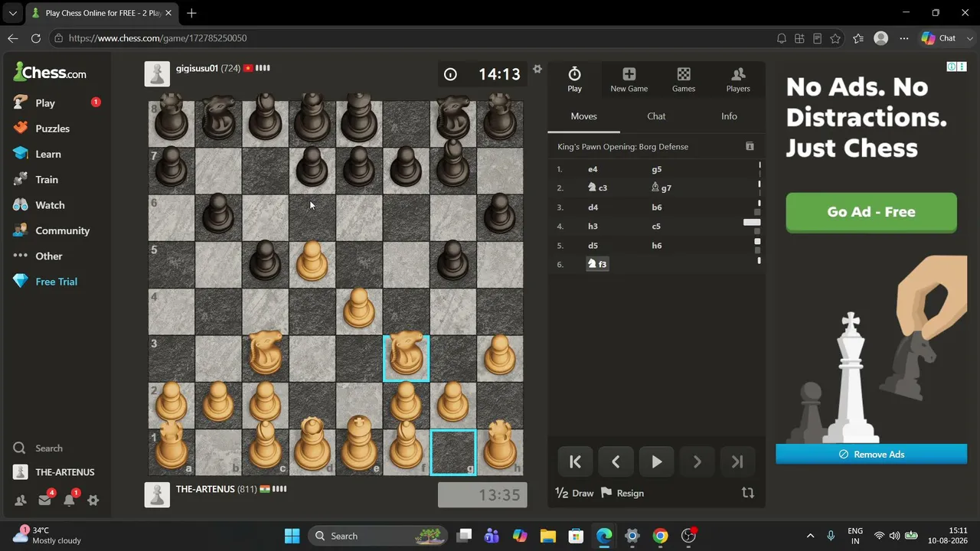Select move c5 in the move list

[656, 226]
